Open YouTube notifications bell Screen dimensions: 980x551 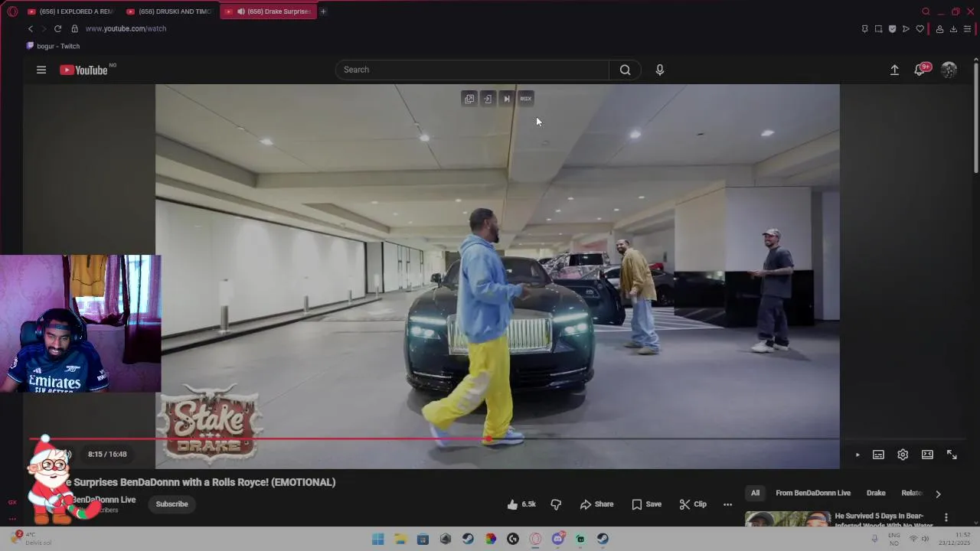(921, 70)
